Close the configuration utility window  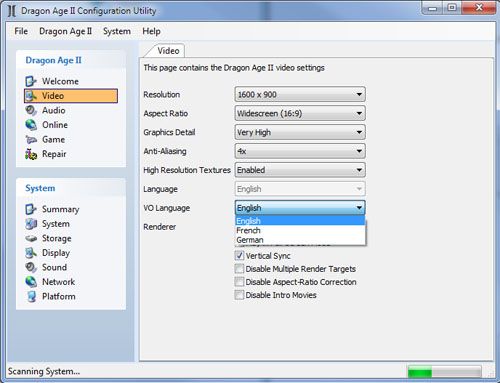point(479,8)
